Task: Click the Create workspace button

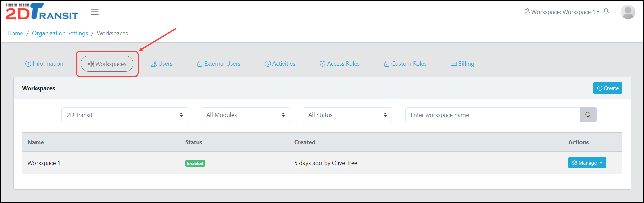Action: coord(607,88)
